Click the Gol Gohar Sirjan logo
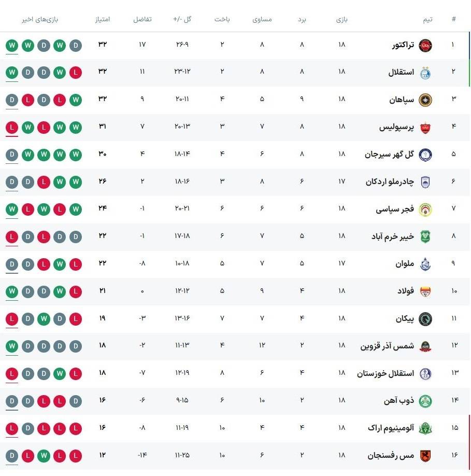471x476 pixels. (x=425, y=155)
